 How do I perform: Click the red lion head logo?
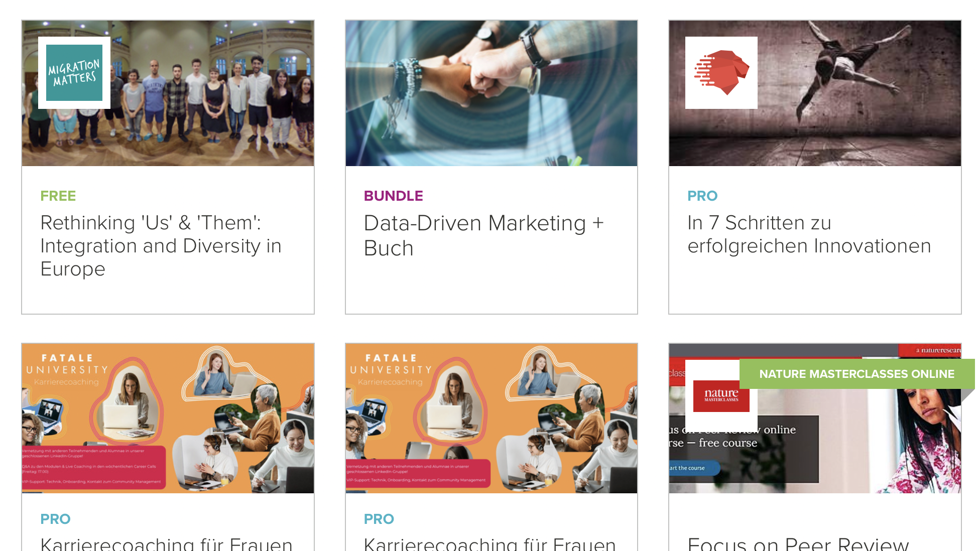721,73
